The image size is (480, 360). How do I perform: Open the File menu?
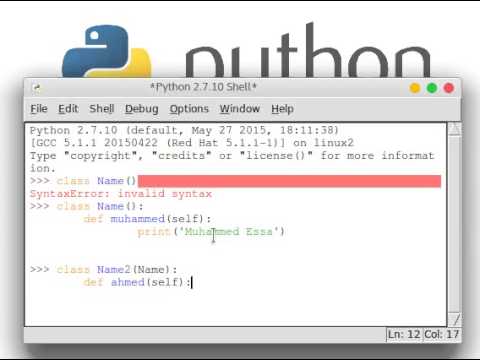[x=39, y=109]
